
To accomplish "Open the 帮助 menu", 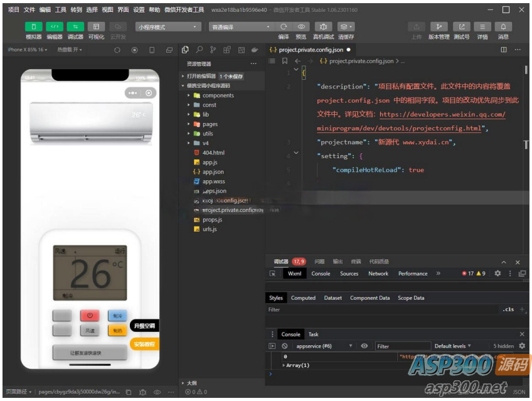I will (154, 10).
